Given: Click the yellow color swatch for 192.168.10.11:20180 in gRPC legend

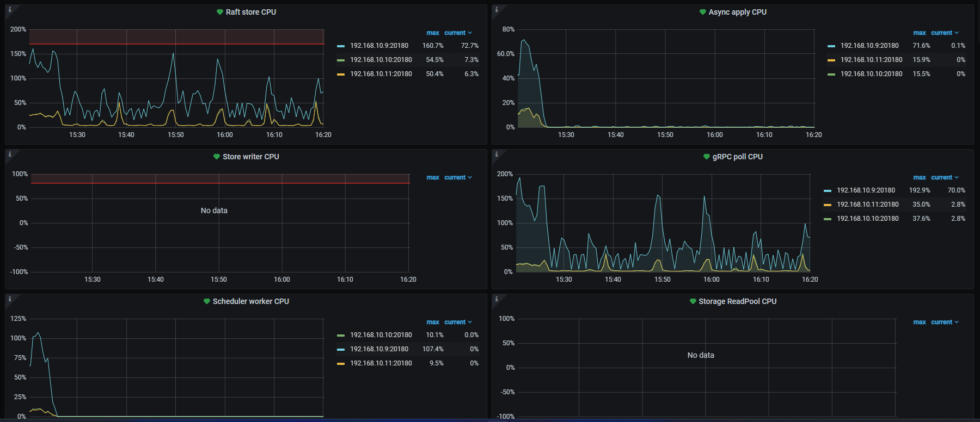Looking at the screenshot, I should [828, 204].
